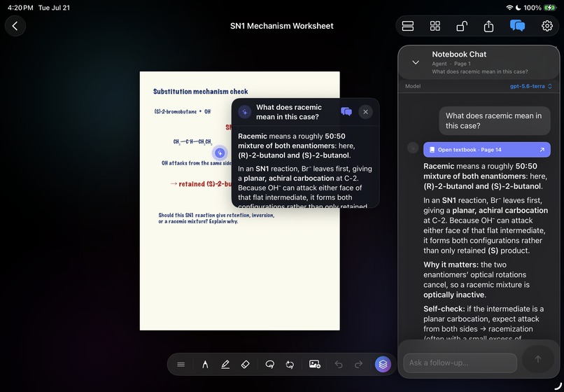Click Agent · Page 1 subtitle

pyautogui.click(x=451, y=64)
